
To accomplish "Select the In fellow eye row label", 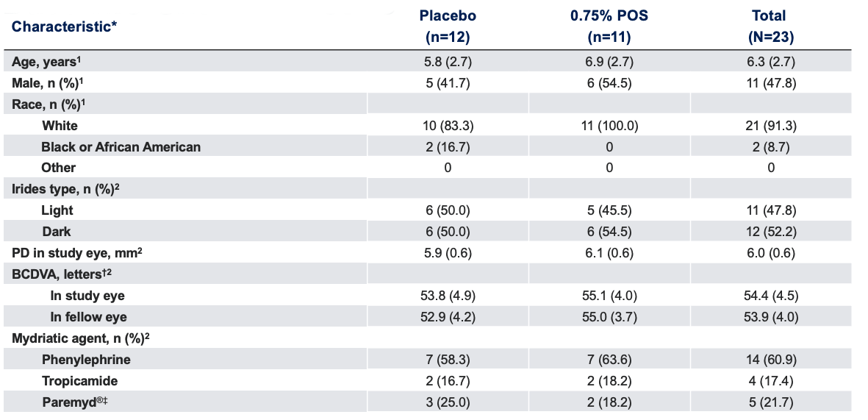I will pyautogui.click(x=88, y=317).
